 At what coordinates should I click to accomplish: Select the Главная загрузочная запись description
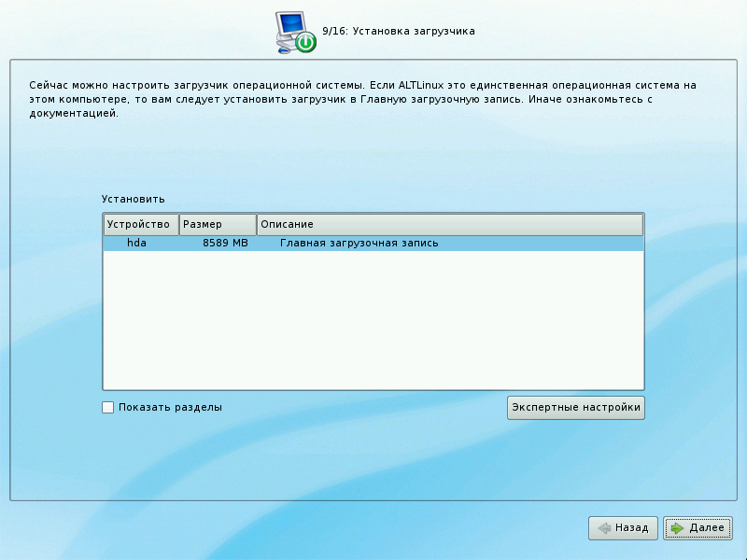(x=359, y=244)
